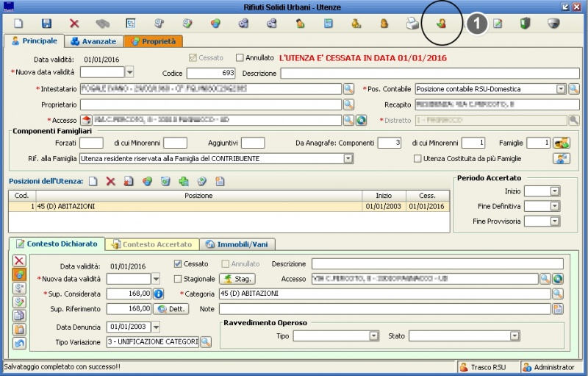Click the red X delete icon in top toolbar

tap(74, 24)
